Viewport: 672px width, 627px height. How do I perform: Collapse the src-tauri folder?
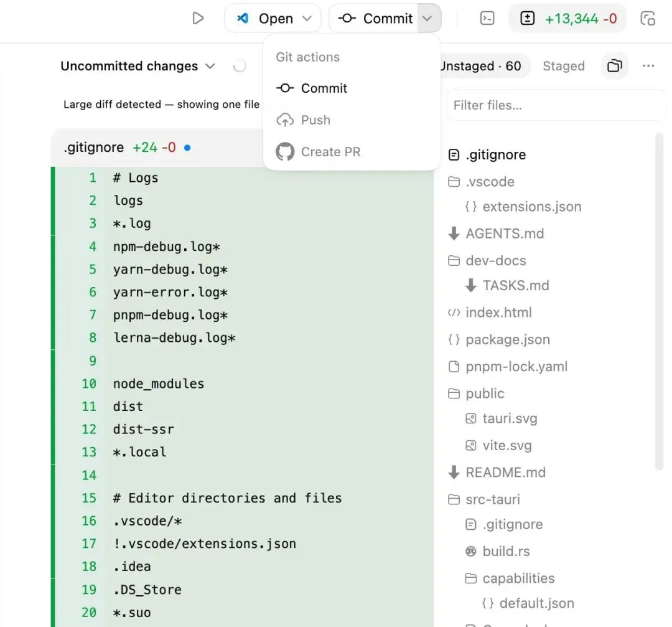coord(492,499)
